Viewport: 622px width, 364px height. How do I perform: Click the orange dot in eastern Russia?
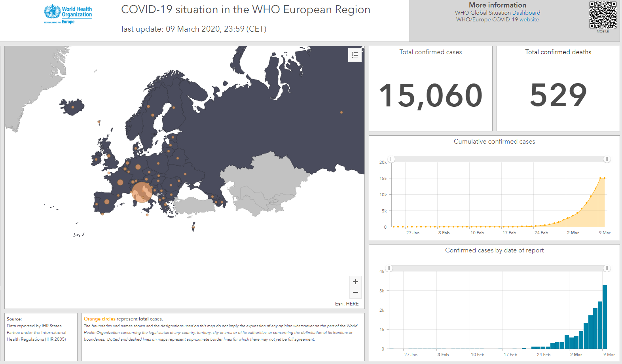[x=341, y=112]
